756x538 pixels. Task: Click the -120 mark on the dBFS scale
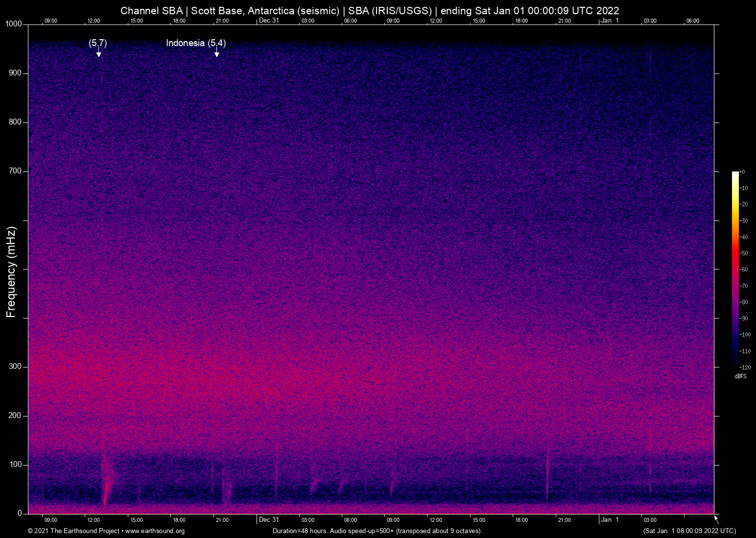click(x=745, y=367)
